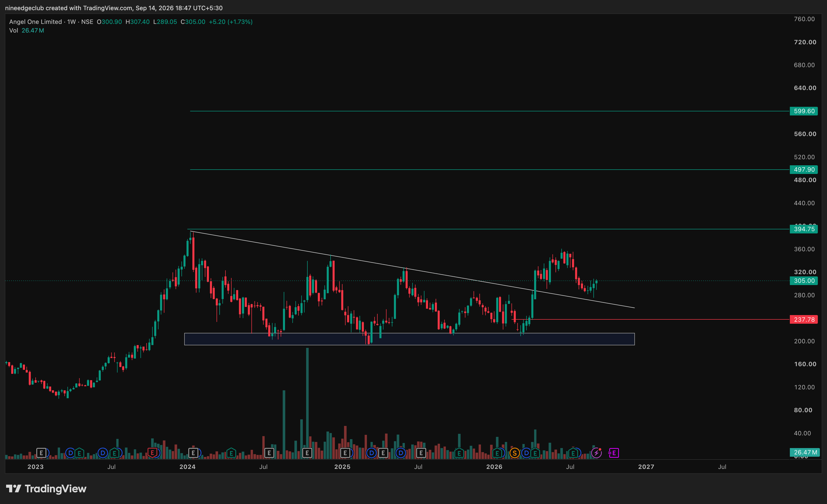This screenshot has height=504, width=827.
Task: Click the green earnings marker after the 2026 dividend
Action: (x=535, y=453)
